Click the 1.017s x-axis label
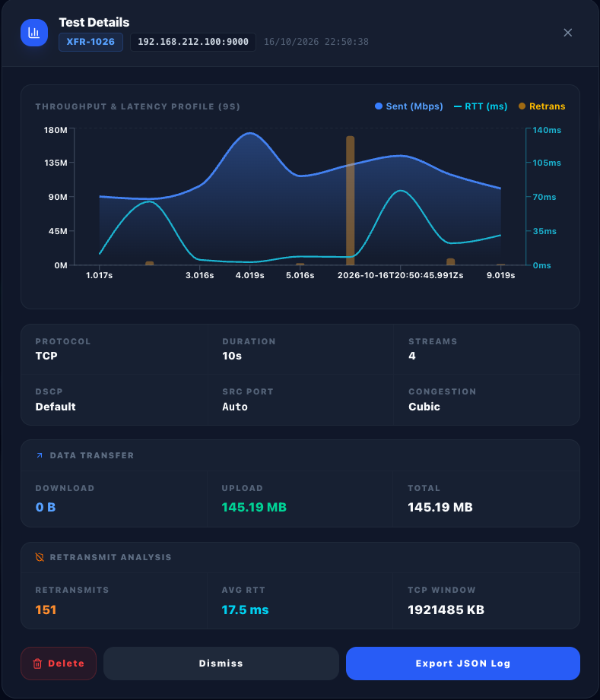 [x=99, y=275]
